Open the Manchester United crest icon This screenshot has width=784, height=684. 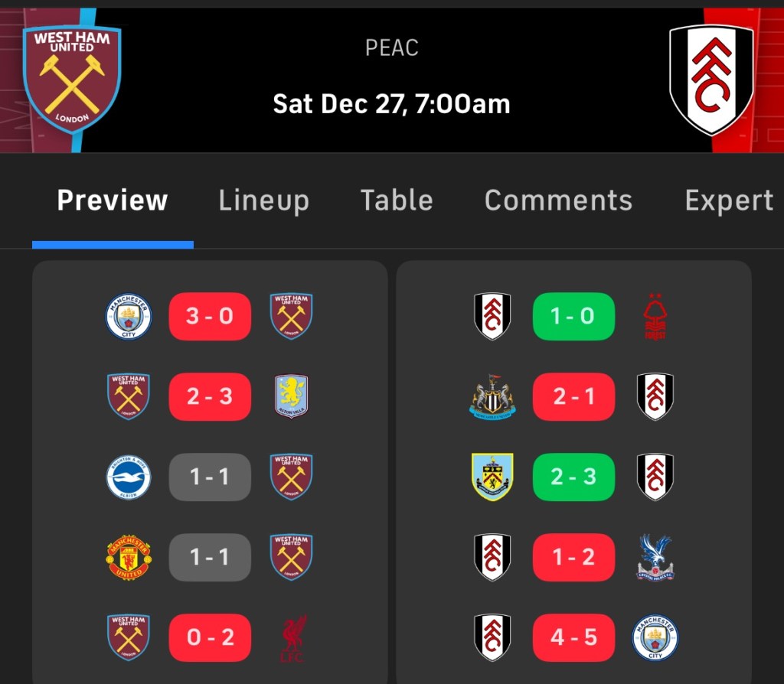[x=129, y=557]
